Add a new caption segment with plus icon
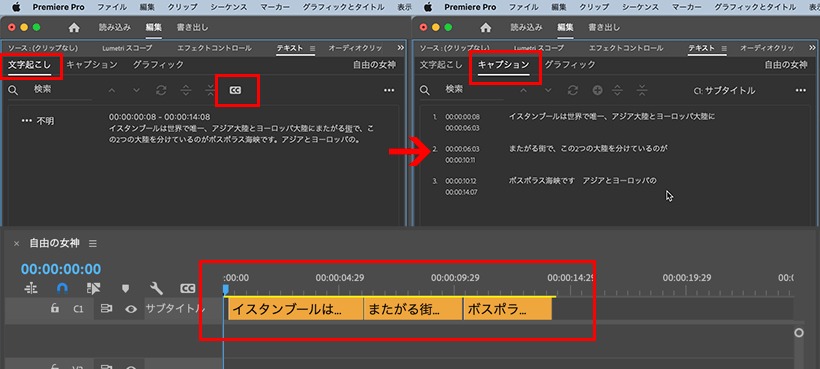820x369 pixels. point(597,90)
